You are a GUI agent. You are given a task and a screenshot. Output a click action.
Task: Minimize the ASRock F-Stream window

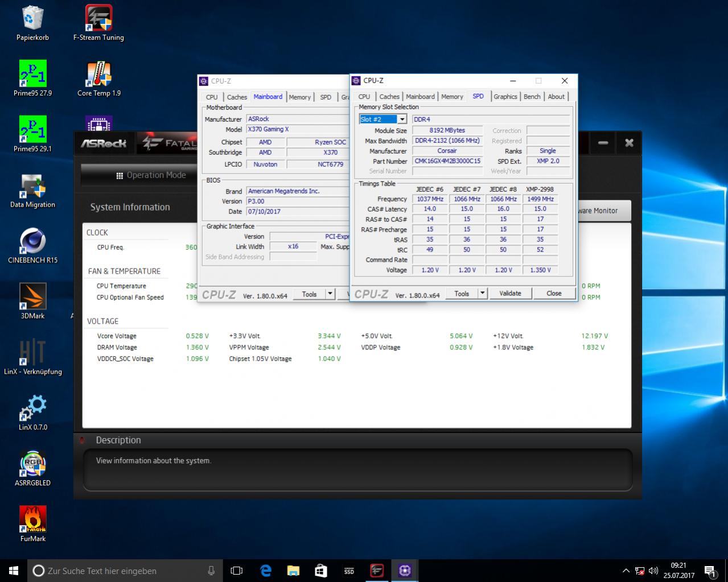[x=603, y=143]
